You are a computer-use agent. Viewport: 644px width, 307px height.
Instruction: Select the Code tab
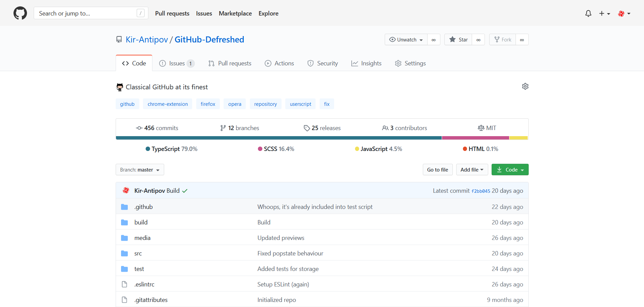click(134, 63)
